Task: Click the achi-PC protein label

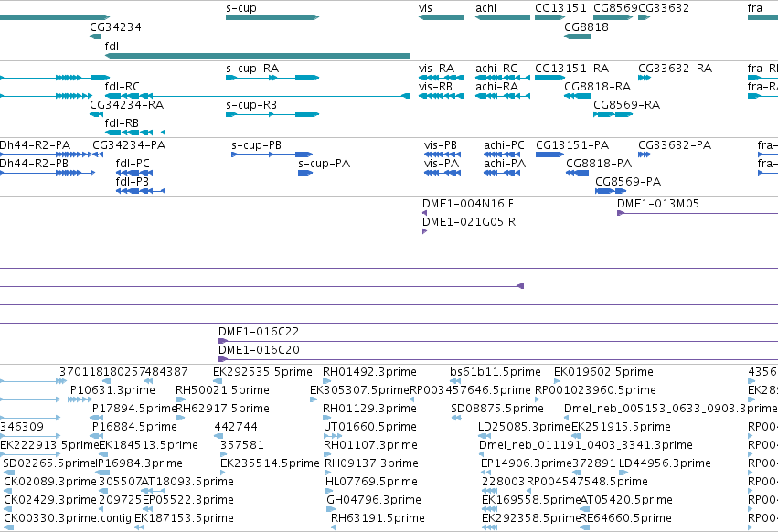Action: (504, 145)
